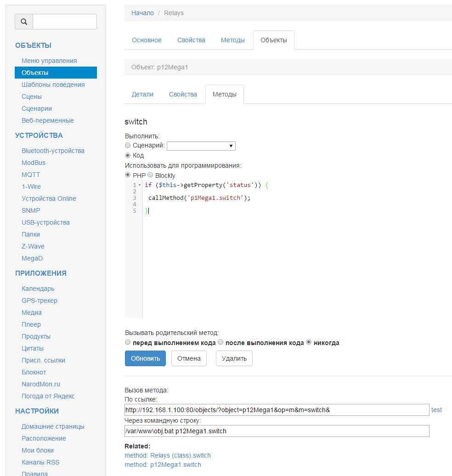The height and width of the screenshot is (476, 452).
Task: Switch to the Детали tab
Action: (x=142, y=94)
